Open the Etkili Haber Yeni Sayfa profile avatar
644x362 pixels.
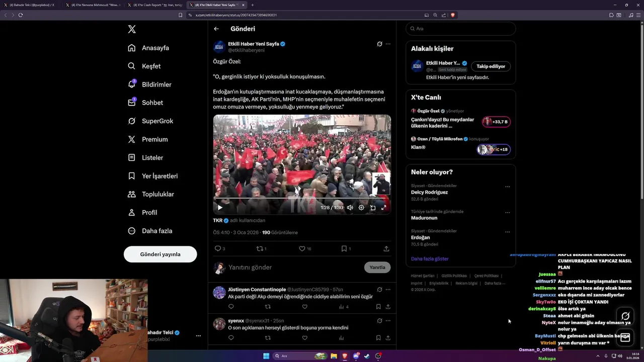click(x=219, y=47)
